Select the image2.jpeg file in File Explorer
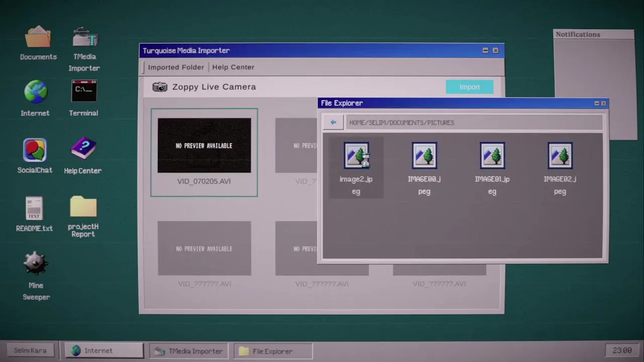Viewport: 644px width, 362px height. (356, 168)
